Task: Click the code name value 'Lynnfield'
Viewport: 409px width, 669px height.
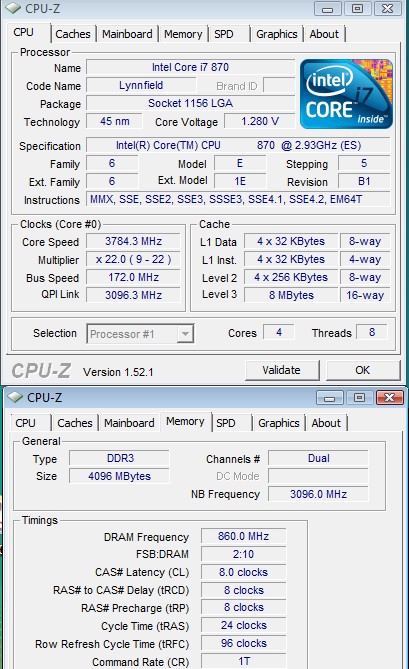Action: tap(141, 85)
